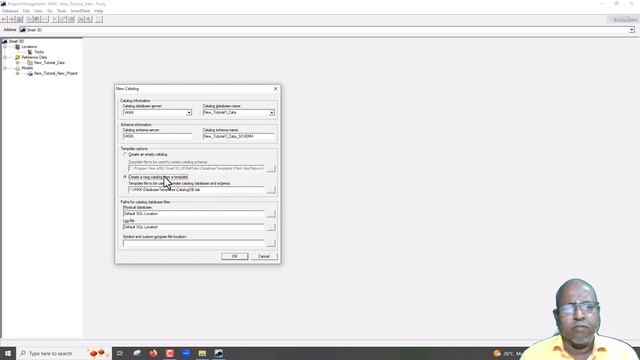Open the Windows Start menu
640x360 pixels.
tap(7, 353)
